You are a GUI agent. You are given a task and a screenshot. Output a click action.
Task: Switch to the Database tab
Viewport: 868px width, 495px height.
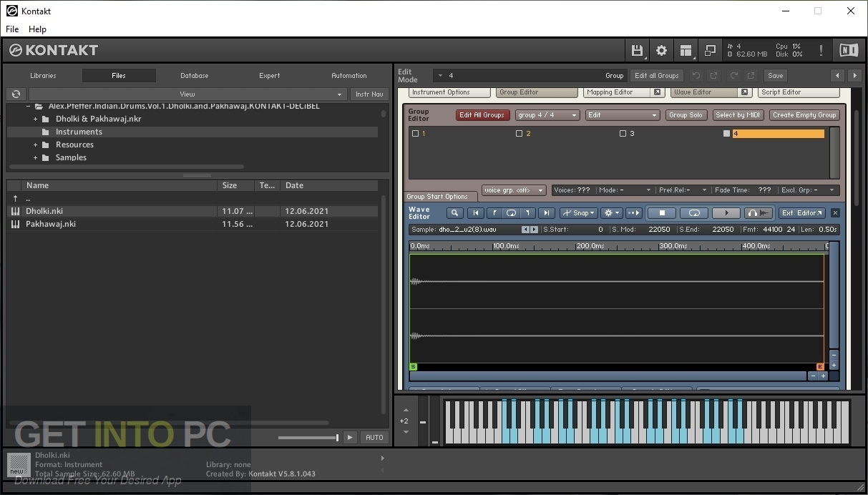(195, 75)
